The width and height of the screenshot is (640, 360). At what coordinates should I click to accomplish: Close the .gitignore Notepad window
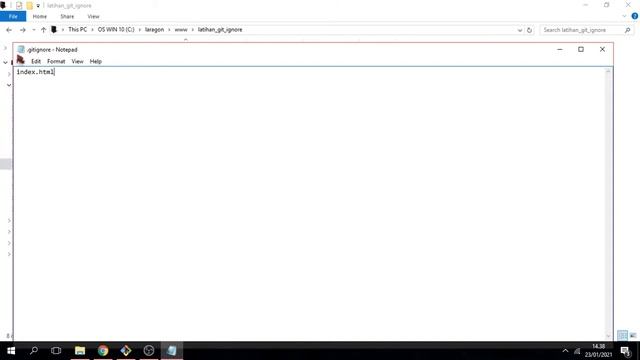coord(602,49)
